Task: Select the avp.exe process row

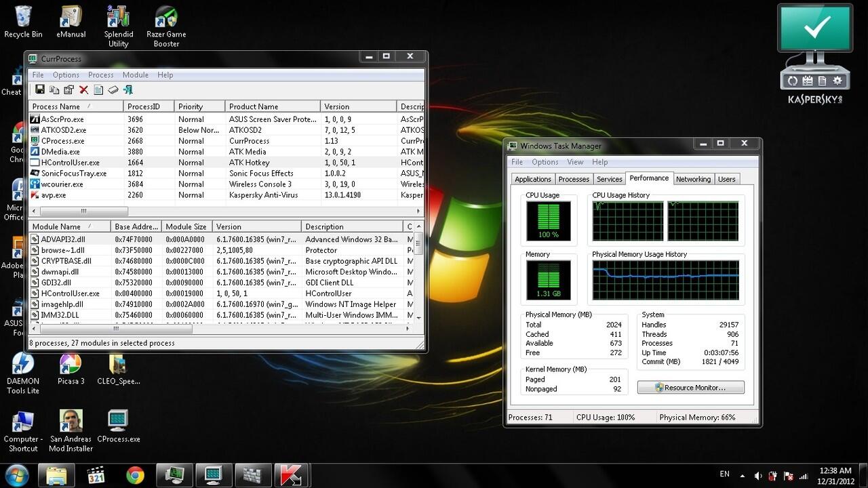Action: (x=226, y=195)
